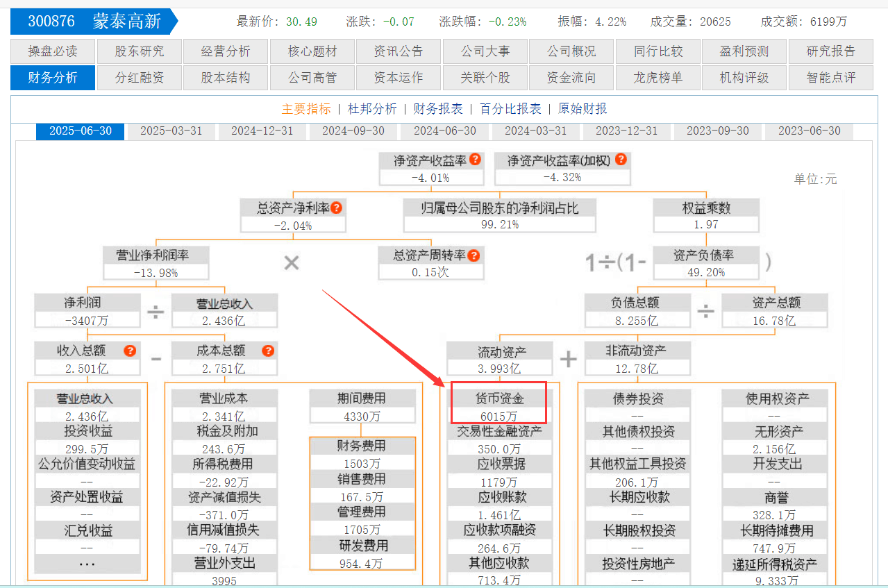The image size is (888, 588).
Task: Select the 2024-12-31 report date tab
Action: click(262, 131)
